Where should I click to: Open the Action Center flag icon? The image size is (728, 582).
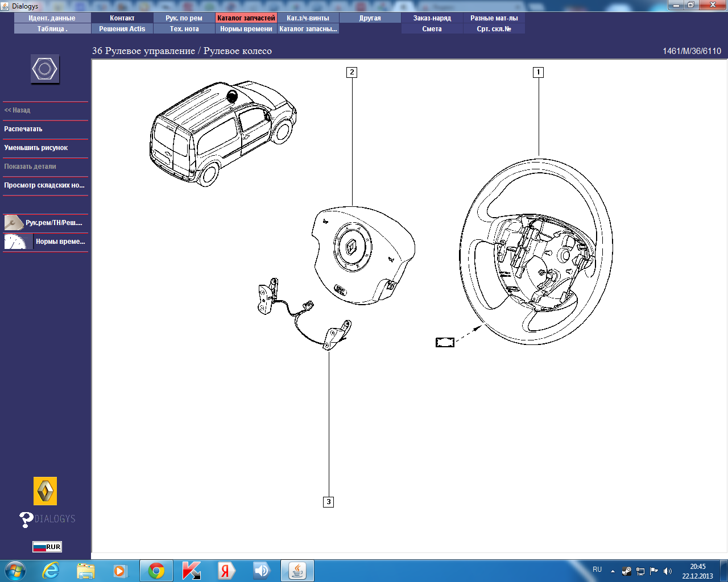[x=654, y=571]
